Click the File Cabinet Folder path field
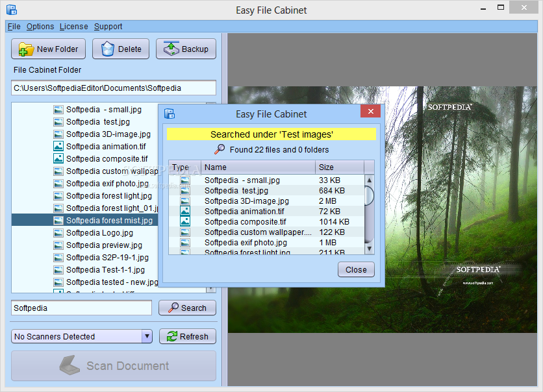 (x=114, y=88)
